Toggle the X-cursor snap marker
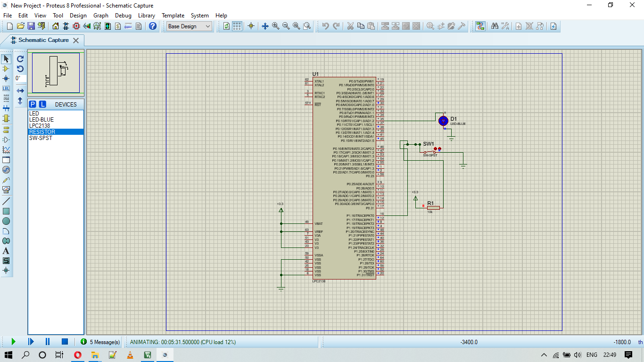This screenshot has width=644, height=362. click(250, 26)
